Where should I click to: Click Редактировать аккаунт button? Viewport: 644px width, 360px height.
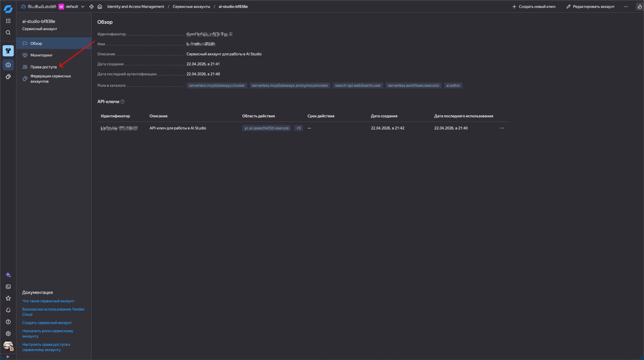(x=590, y=7)
